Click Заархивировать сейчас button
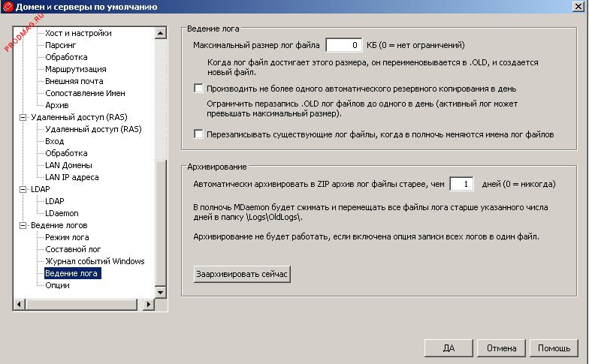Image resolution: width=589 pixels, height=364 pixels. tap(242, 275)
